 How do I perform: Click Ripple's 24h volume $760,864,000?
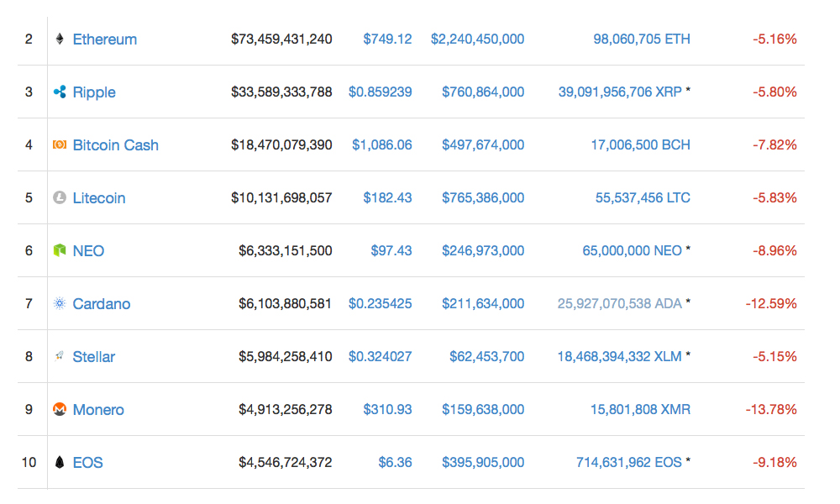click(483, 92)
